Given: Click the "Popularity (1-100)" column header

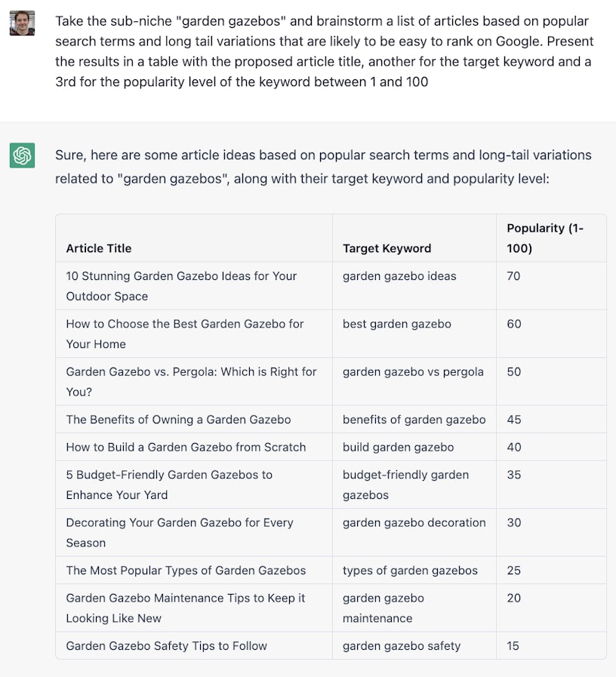Looking at the screenshot, I should 545,238.
